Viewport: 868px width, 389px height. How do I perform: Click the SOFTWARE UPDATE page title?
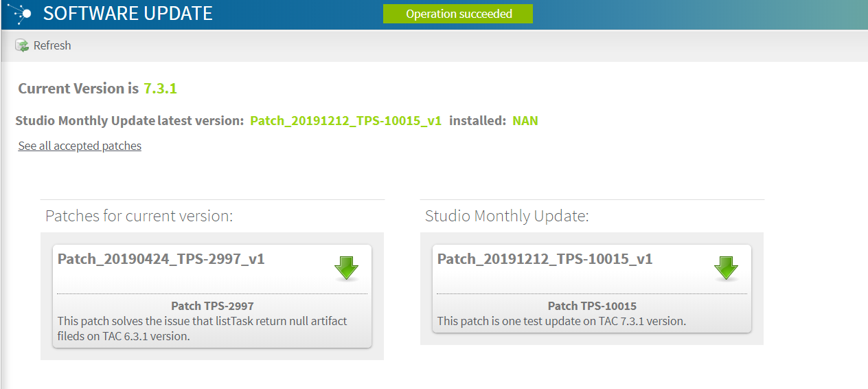[128, 14]
